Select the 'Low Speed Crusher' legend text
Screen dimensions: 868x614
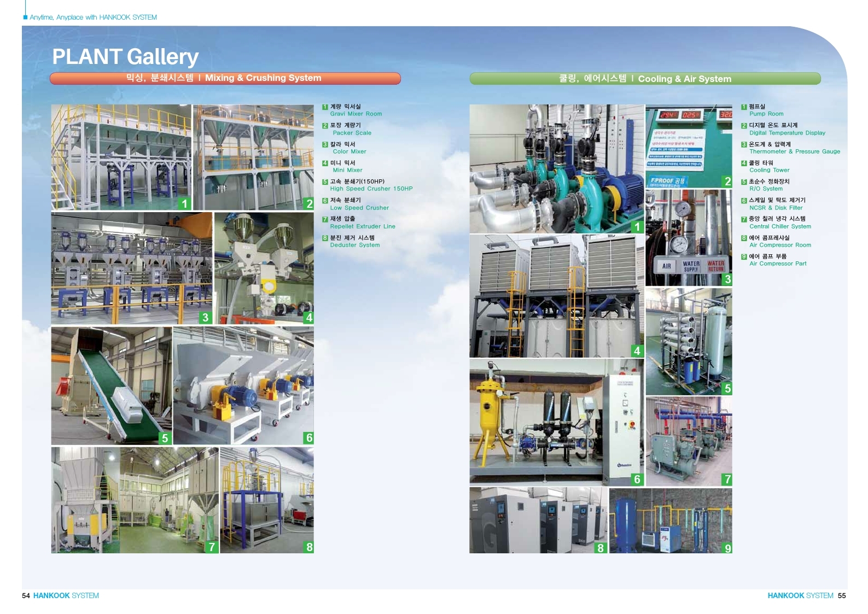click(359, 208)
